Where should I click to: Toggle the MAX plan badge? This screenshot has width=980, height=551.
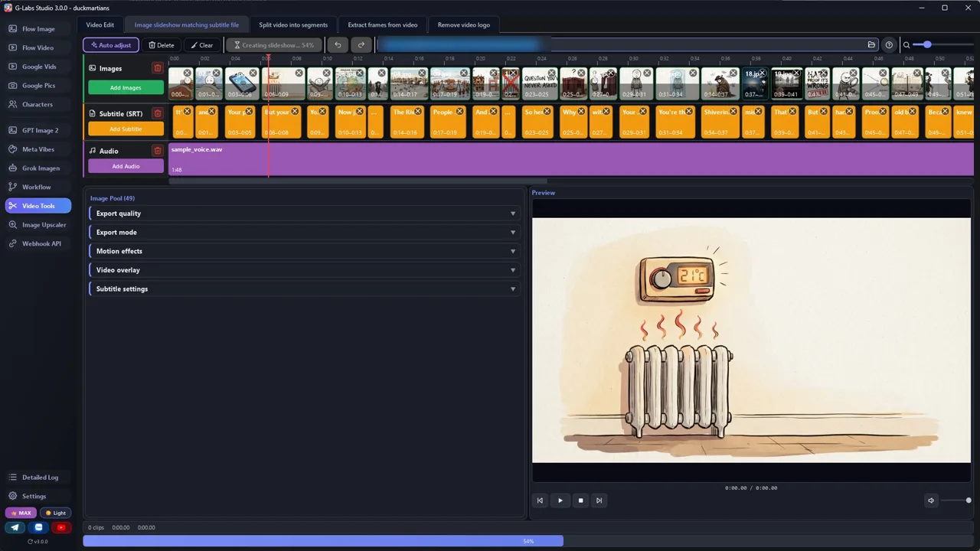click(x=21, y=513)
